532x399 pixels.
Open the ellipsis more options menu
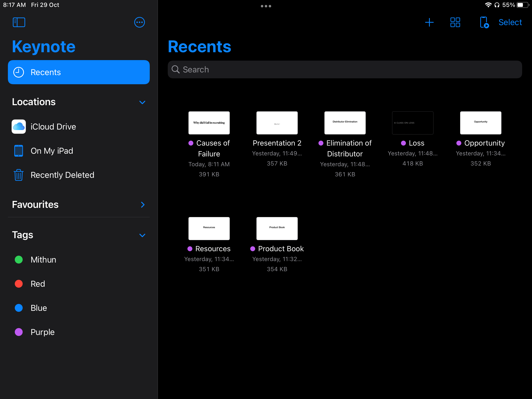tap(139, 22)
